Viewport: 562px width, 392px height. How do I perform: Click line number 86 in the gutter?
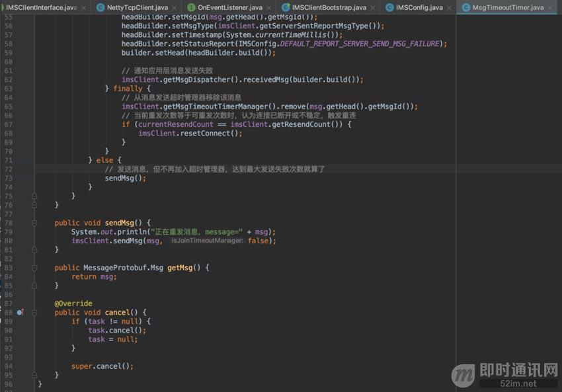(8, 295)
